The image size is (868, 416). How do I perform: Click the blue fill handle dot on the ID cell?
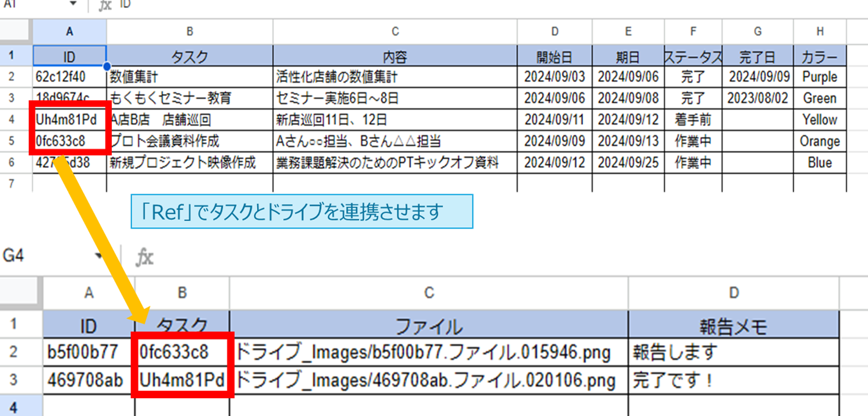[107, 66]
